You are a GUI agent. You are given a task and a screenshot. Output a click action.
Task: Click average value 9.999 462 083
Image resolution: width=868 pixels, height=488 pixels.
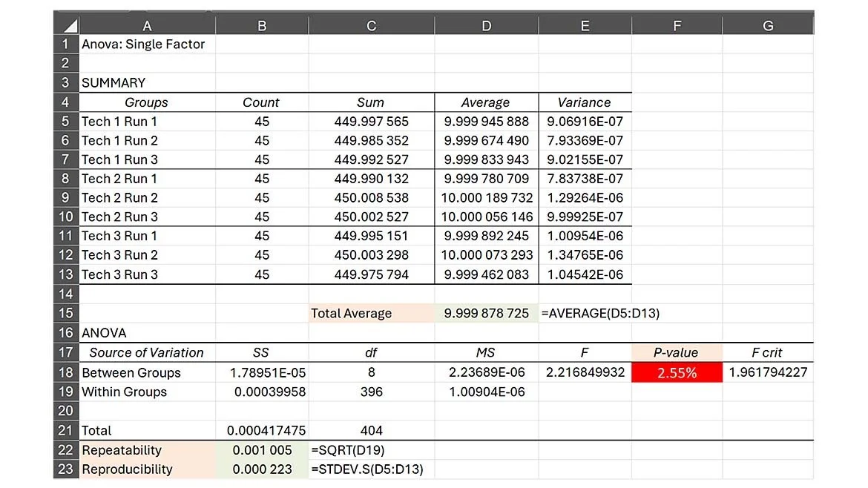[x=486, y=274]
